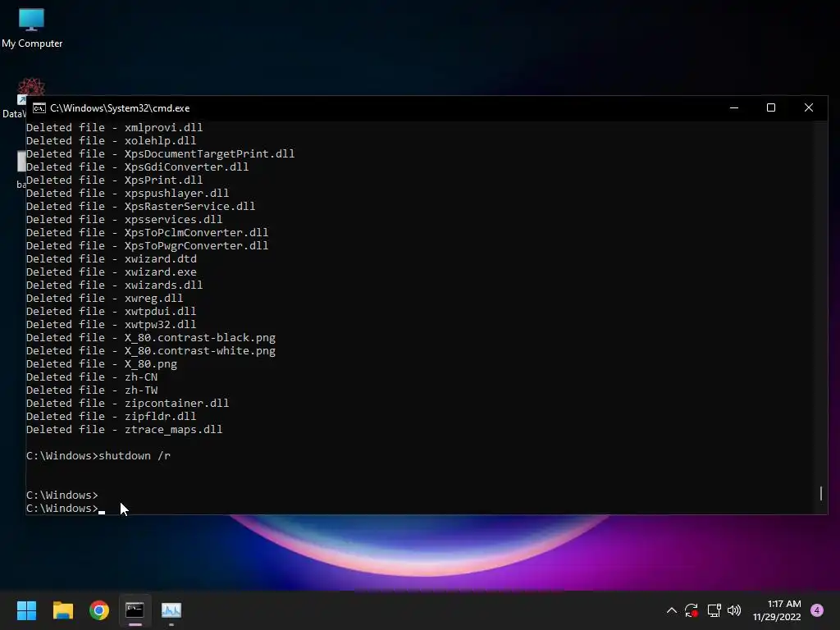Close the cmd.exe window
Screen dimensions: 840x630
coord(809,107)
